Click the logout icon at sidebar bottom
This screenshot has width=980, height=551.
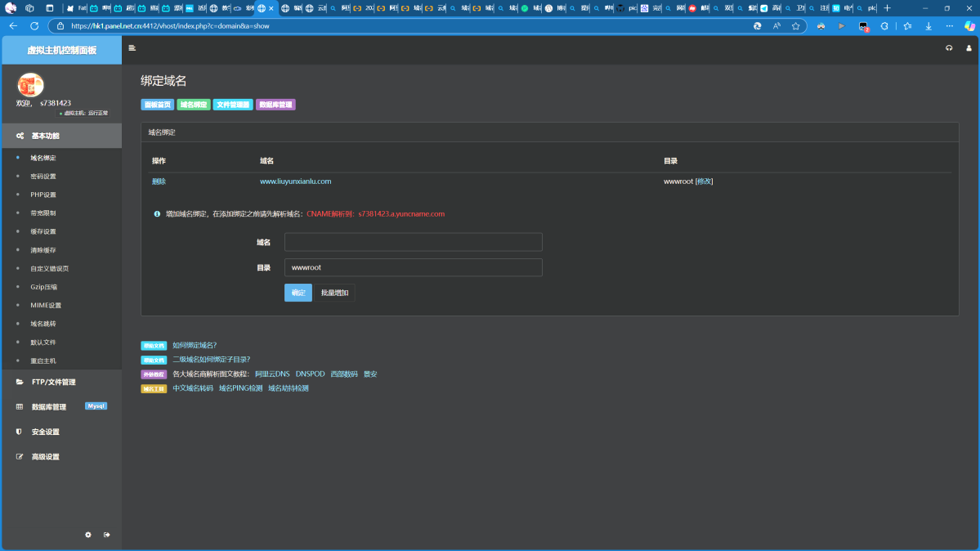pyautogui.click(x=107, y=535)
